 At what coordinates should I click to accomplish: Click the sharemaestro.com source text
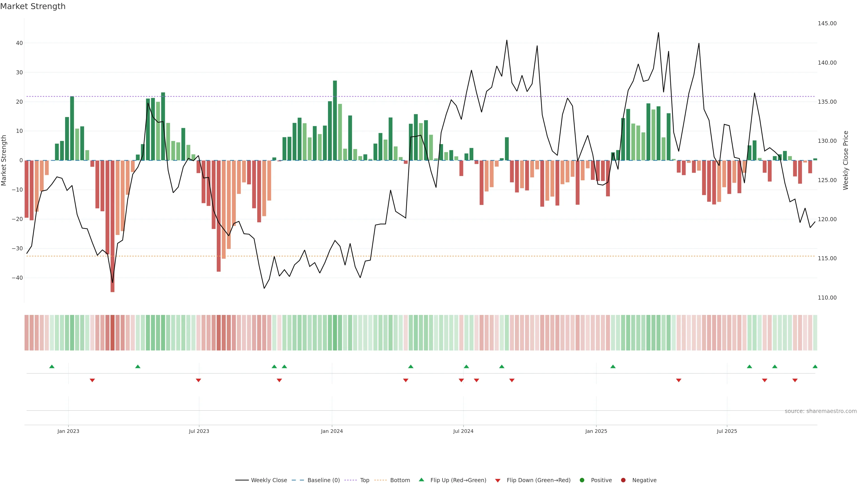point(821,411)
